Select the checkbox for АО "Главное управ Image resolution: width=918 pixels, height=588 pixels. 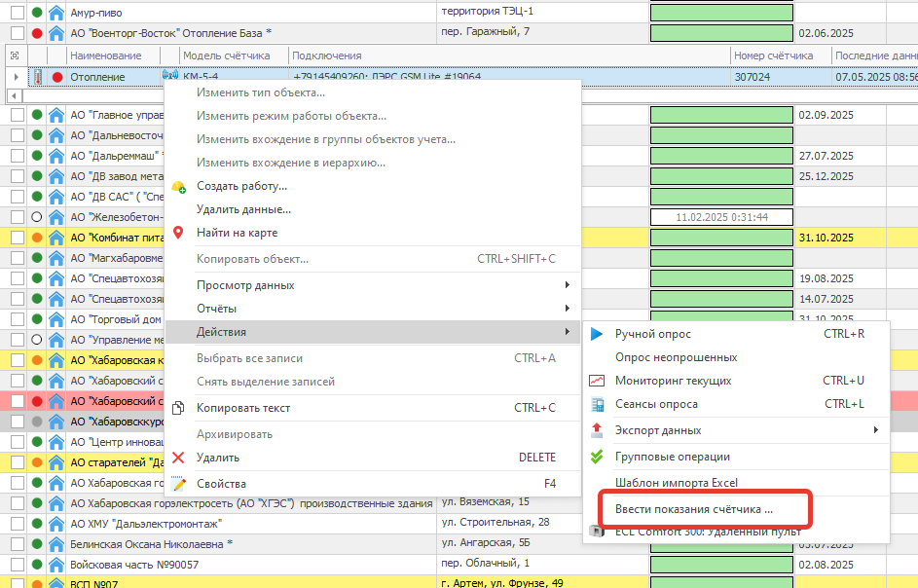[18, 115]
